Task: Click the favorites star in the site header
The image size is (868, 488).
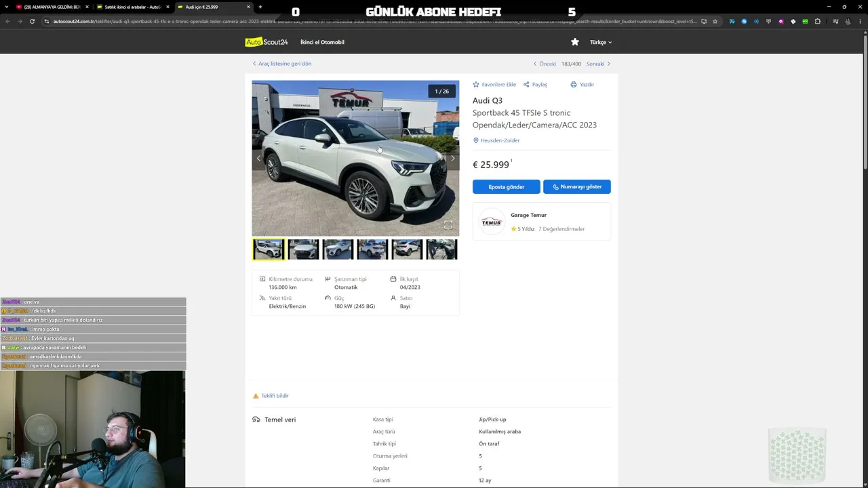Action: pos(575,42)
